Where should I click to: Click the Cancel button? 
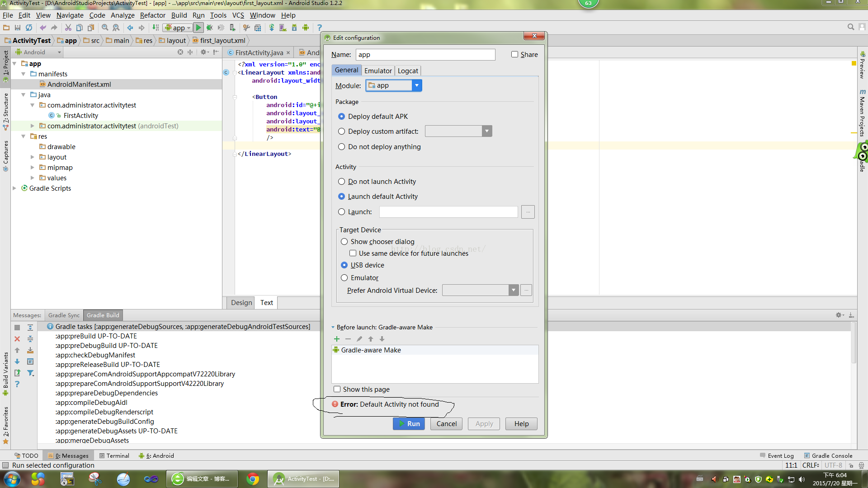[x=446, y=424]
